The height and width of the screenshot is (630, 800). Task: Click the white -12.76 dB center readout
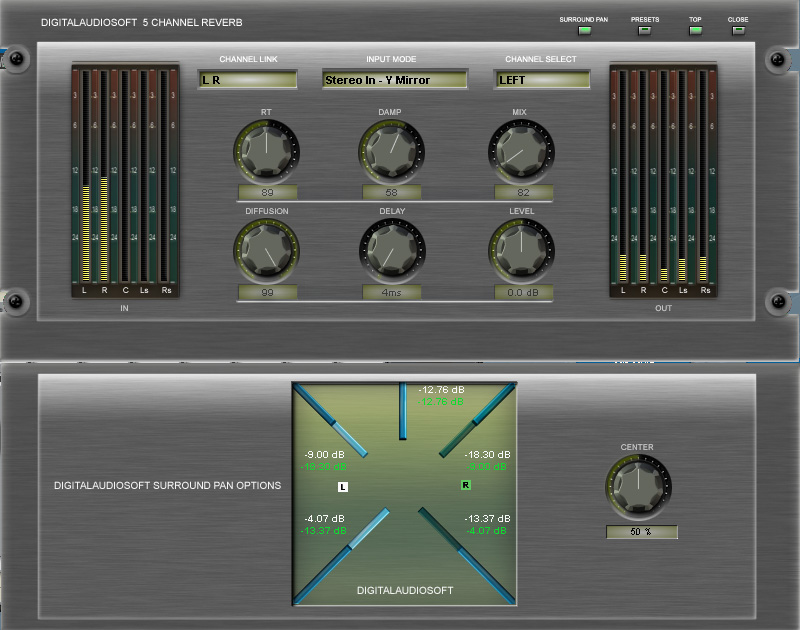coord(441,390)
